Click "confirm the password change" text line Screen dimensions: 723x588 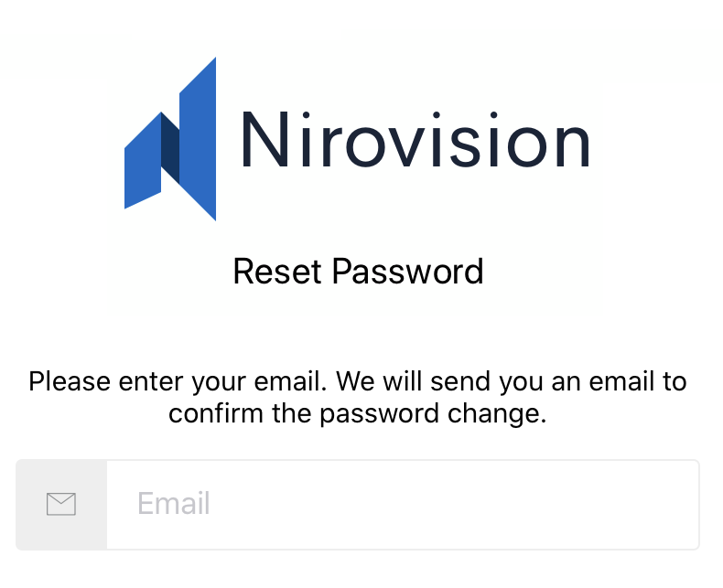click(x=358, y=413)
